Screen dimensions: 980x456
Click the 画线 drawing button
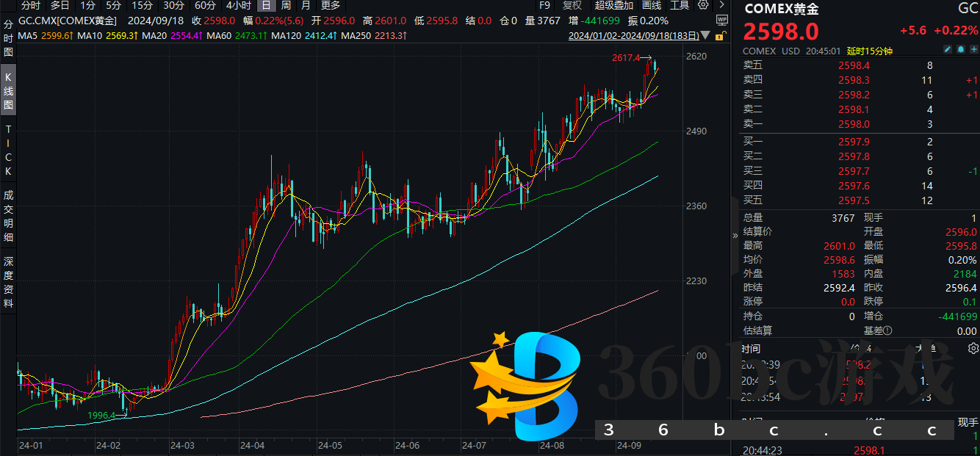tap(651, 5)
